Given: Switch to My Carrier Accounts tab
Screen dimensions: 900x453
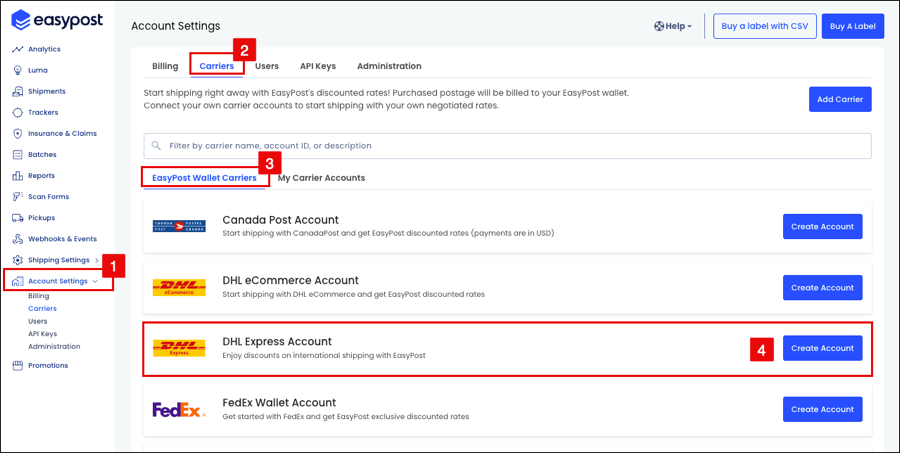Looking at the screenshot, I should [x=321, y=178].
